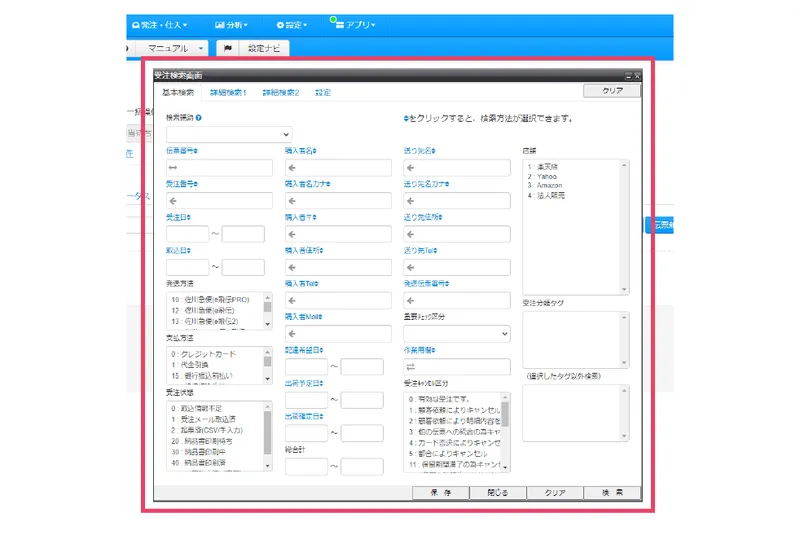
Task: Click the left-arrow icon in 購入者名カナ field
Action: [x=292, y=201]
